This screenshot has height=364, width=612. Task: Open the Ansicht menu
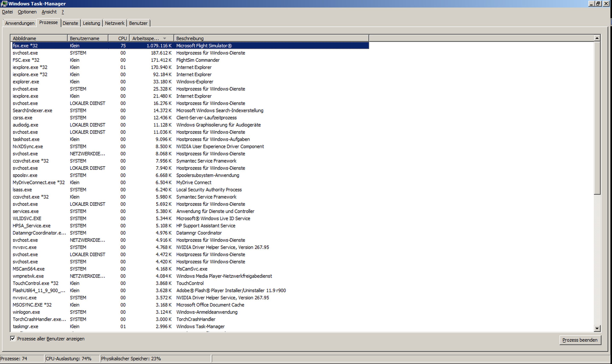pyautogui.click(x=49, y=12)
